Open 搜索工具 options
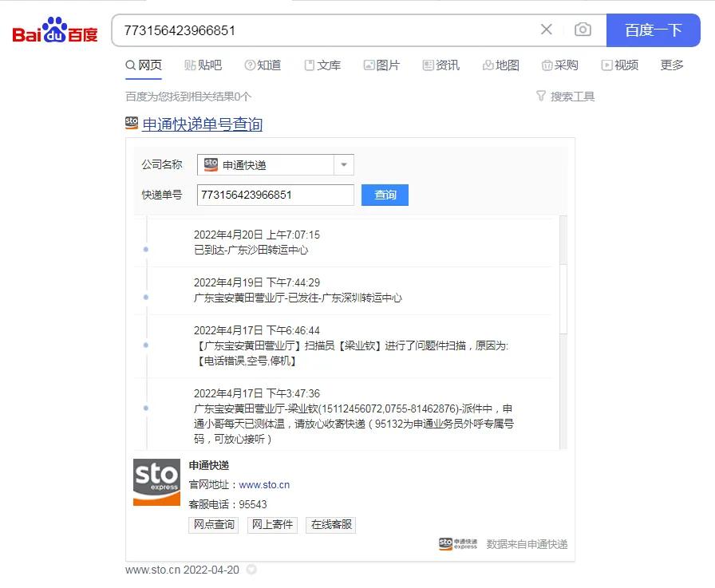This screenshot has height=588, width=715. [x=565, y=96]
